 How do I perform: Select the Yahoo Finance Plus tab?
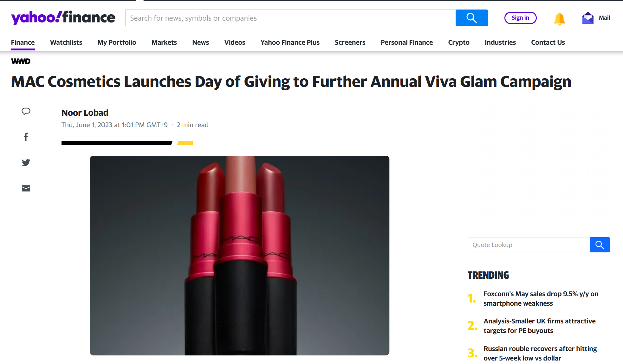tap(290, 42)
